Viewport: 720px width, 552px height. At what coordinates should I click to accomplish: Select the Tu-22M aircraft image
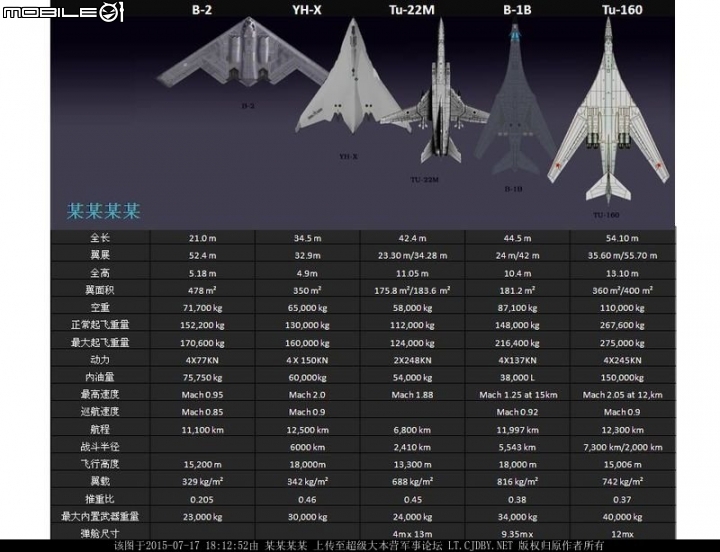tap(439, 92)
